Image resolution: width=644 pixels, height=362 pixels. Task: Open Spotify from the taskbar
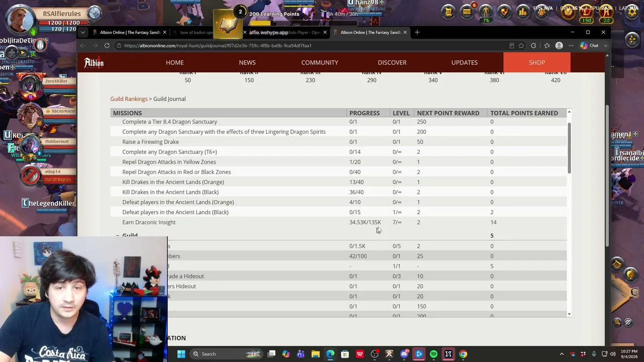(x=434, y=354)
